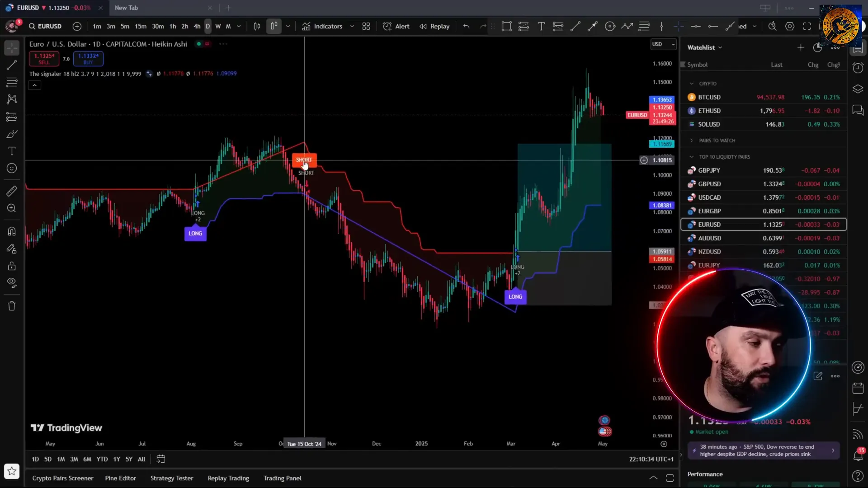
Task: Open the Watchlist name dropdown
Action: (705, 47)
